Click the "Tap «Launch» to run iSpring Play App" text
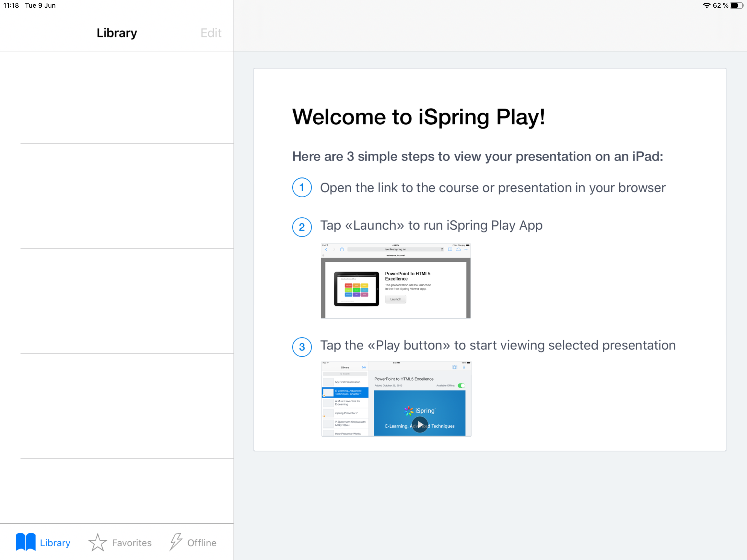747x560 pixels. pos(431,226)
